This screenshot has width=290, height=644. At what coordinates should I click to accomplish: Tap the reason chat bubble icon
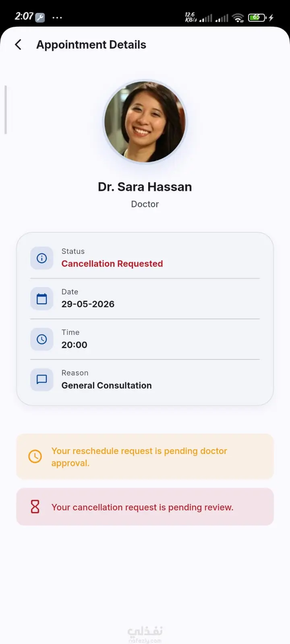coord(42,380)
